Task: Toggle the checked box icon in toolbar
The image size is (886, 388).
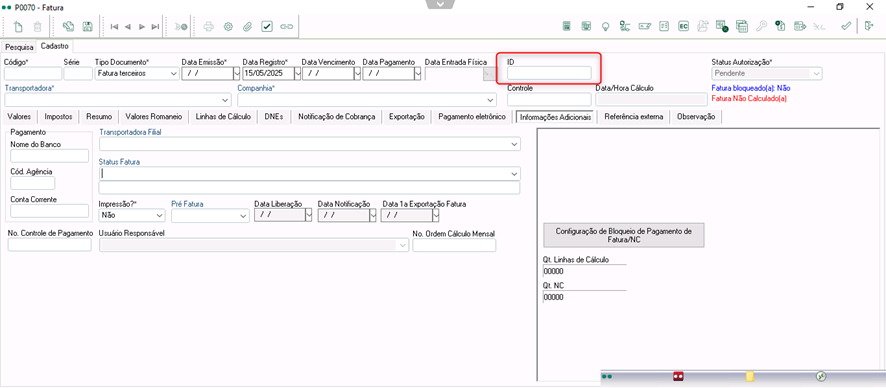Action: pos(267,27)
